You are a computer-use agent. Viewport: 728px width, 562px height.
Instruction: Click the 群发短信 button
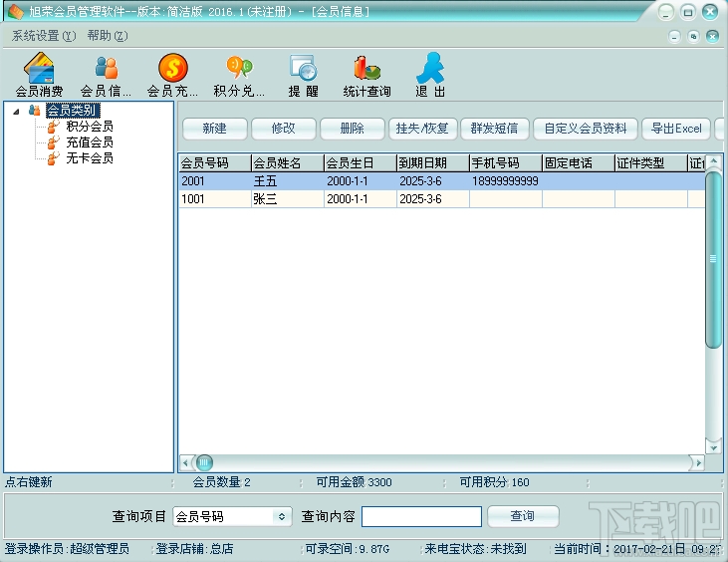pos(495,129)
